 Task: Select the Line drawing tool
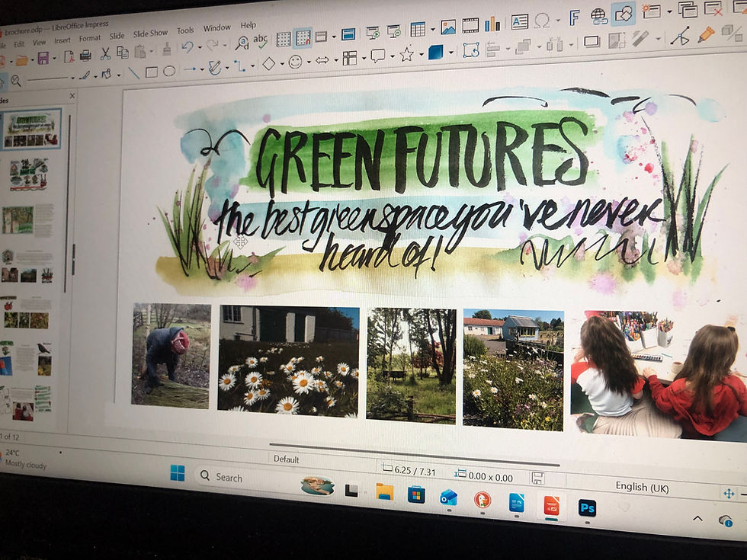(134, 72)
